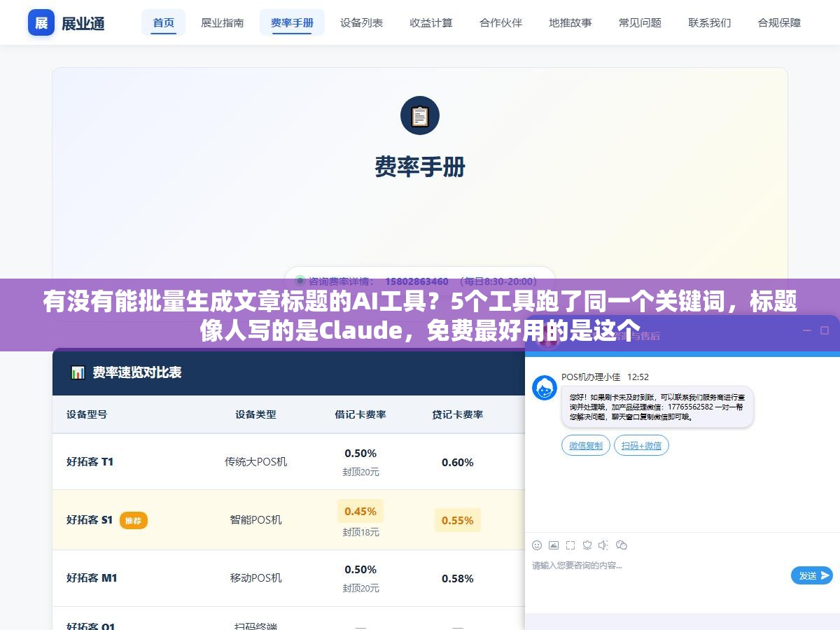
Task: Click the 展业通 brand name text
Action: tap(83, 23)
